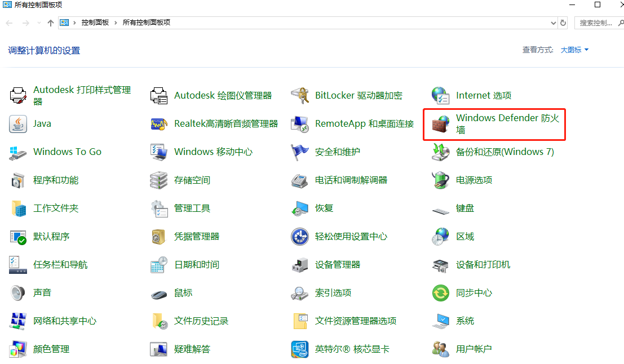The width and height of the screenshot is (624, 364).
Task: Expand the chevron after 控制面板 in breadcrumb
Action: pos(117,23)
